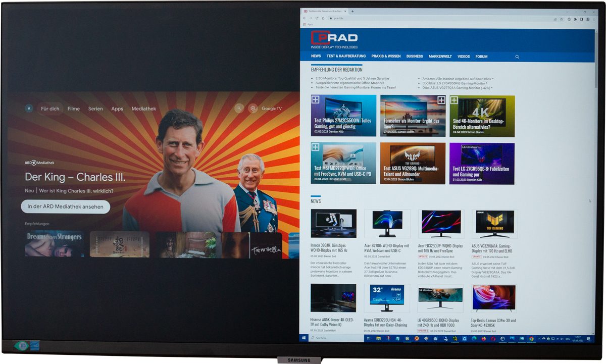Open the BUSINESS menu item
This screenshot has height=364, width=606.
point(415,57)
